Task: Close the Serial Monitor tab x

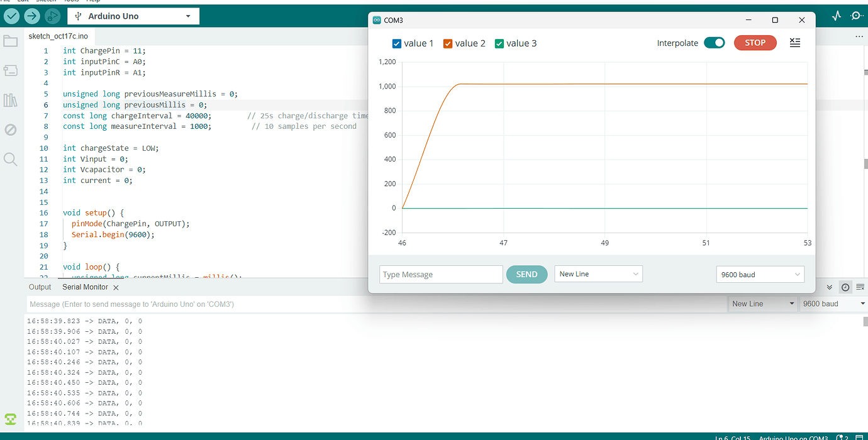Action: pyautogui.click(x=116, y=287)
